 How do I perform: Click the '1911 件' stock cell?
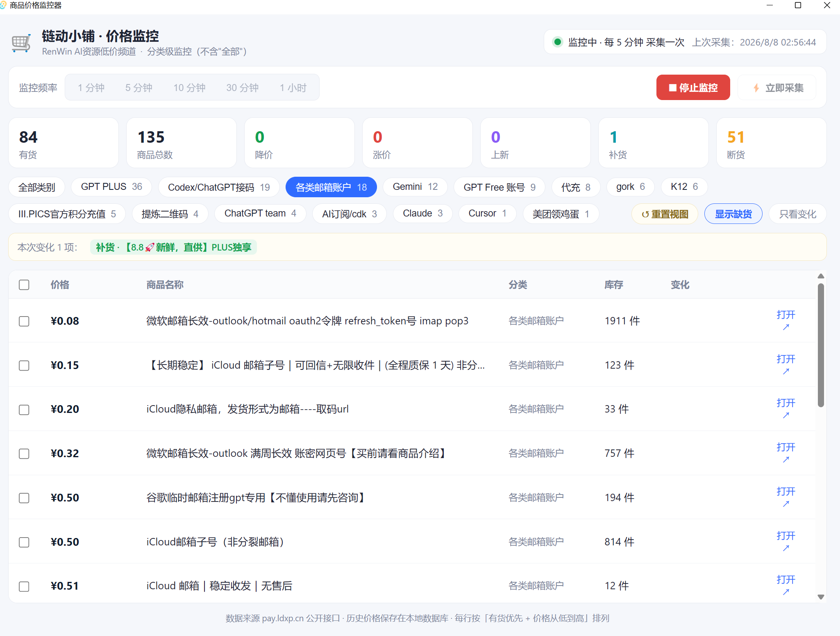click(x=622, y=321)
